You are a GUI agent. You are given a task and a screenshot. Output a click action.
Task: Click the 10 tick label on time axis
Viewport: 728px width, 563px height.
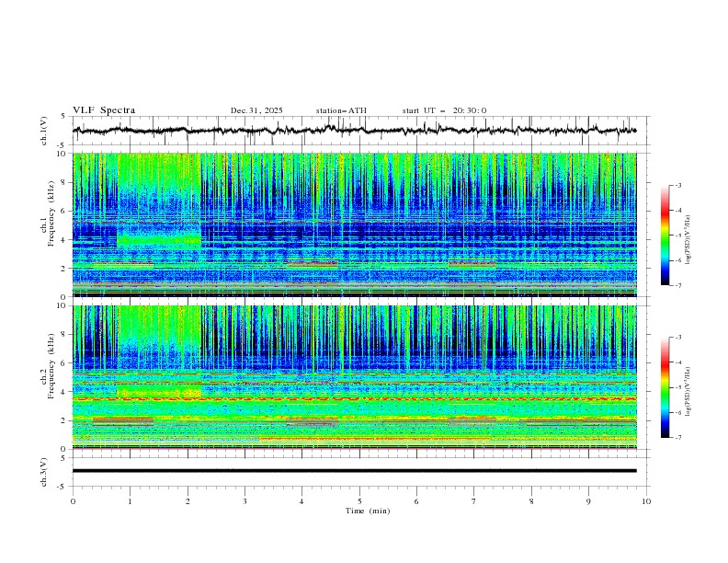(x=646, y=501)
